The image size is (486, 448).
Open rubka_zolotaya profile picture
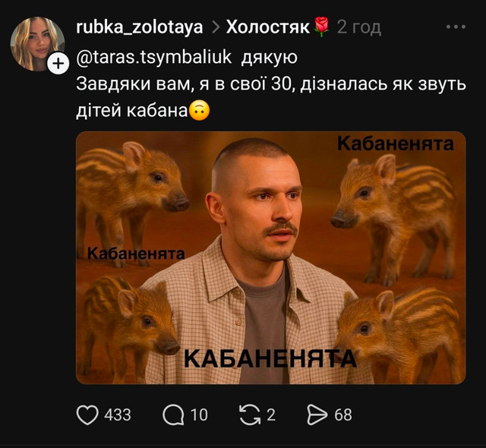[x=37, y=43]
